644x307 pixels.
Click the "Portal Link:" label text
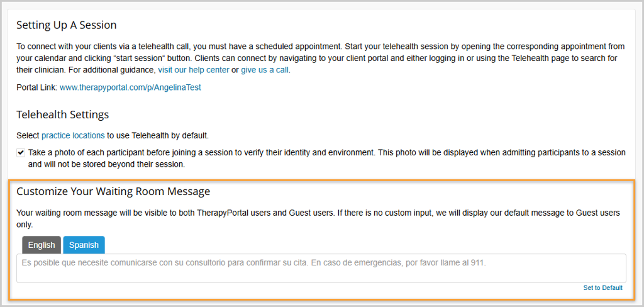[36, 87]
